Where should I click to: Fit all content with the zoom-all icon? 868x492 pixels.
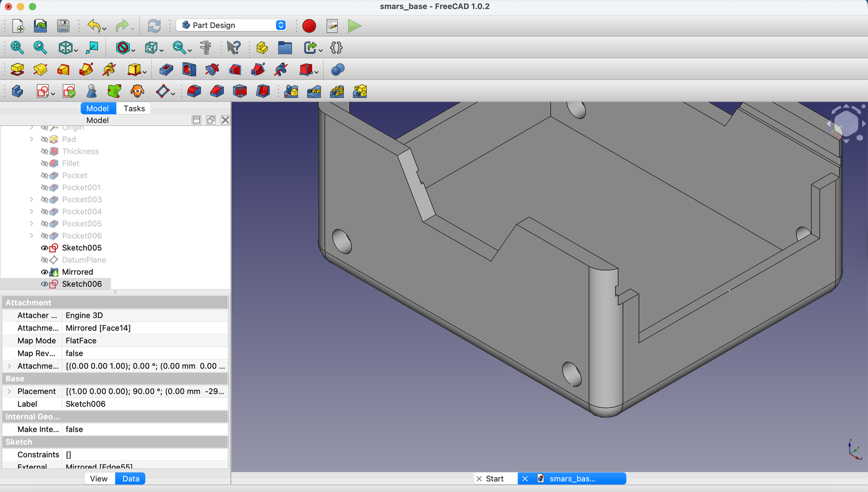point(17,47)
